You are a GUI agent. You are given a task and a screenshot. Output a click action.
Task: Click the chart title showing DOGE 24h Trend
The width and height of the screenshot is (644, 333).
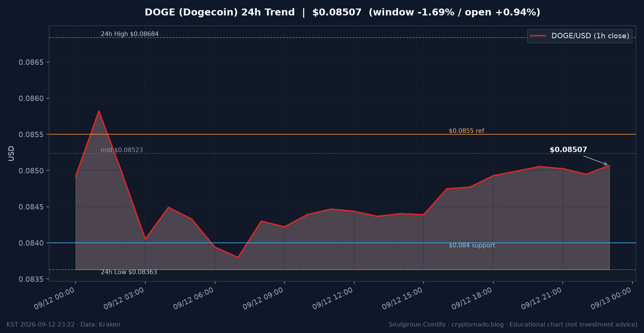click(342, 12)
